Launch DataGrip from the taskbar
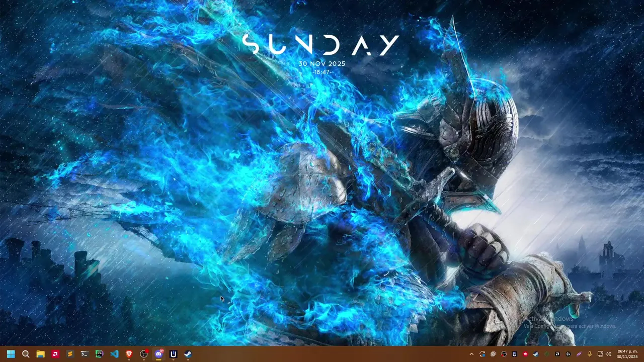This screenshot has width=644, height=362. point(100,354)
